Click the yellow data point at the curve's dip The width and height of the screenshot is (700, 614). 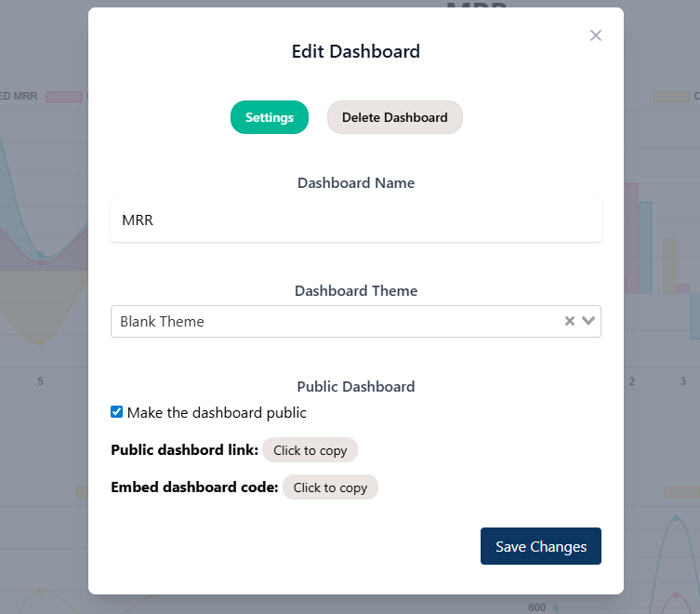coord(40,343)
